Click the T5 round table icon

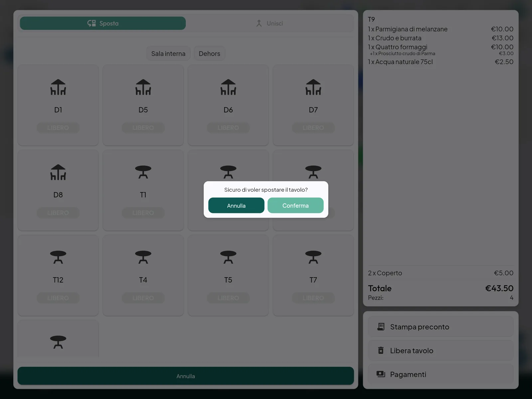point(228,257)
